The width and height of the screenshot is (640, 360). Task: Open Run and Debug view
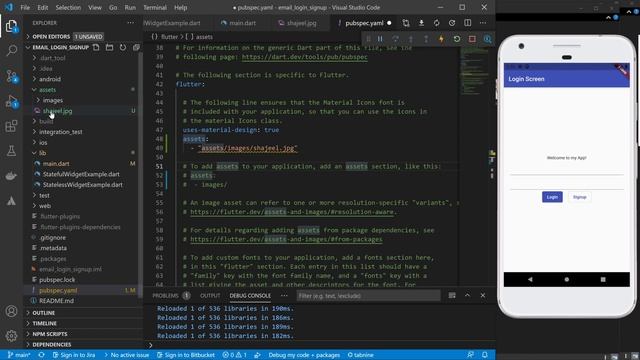pos(11,101)
